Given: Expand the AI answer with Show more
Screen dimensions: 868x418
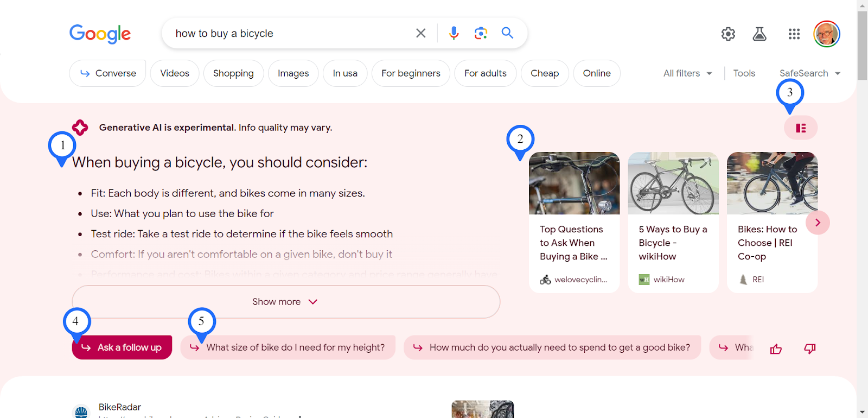Looking at the screenshot, I should click(285, 302).
